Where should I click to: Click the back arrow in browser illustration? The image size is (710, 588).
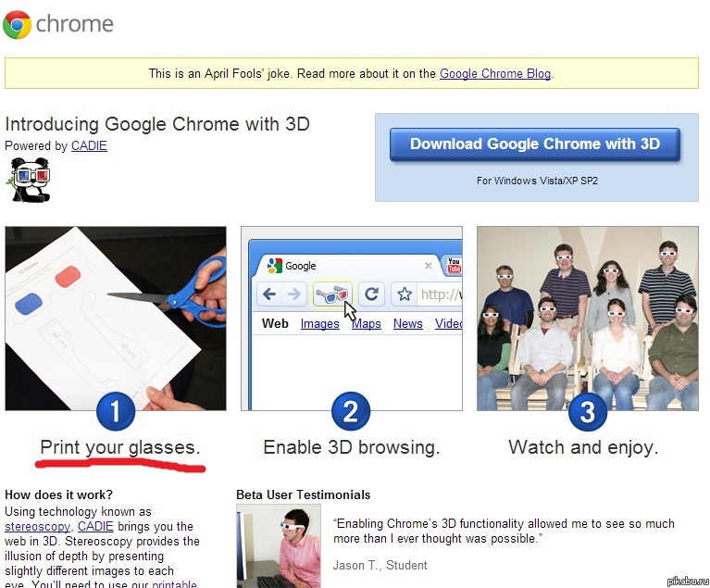pyautogui.click(x=269, y=294)
